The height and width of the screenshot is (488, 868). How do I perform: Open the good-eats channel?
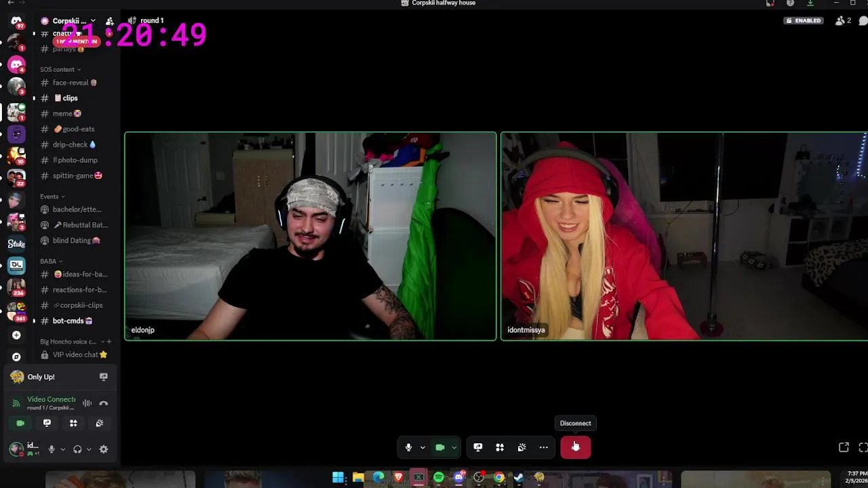coord(75,129)
